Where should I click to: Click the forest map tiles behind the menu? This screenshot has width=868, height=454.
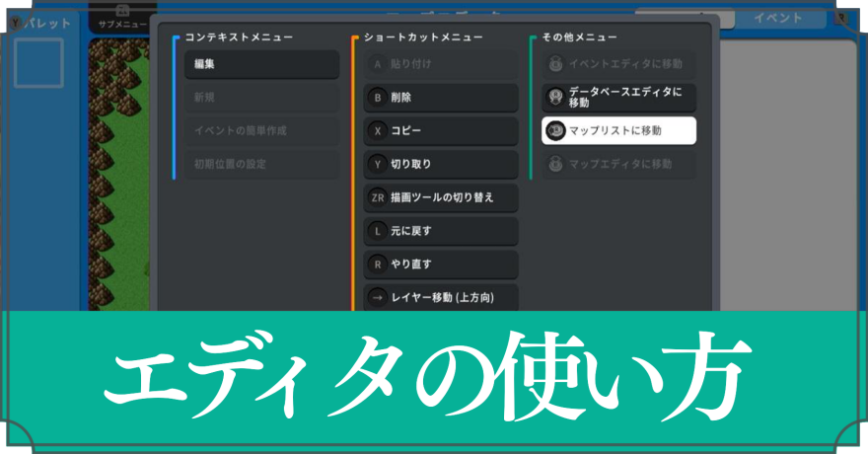[x=119, y=175]
